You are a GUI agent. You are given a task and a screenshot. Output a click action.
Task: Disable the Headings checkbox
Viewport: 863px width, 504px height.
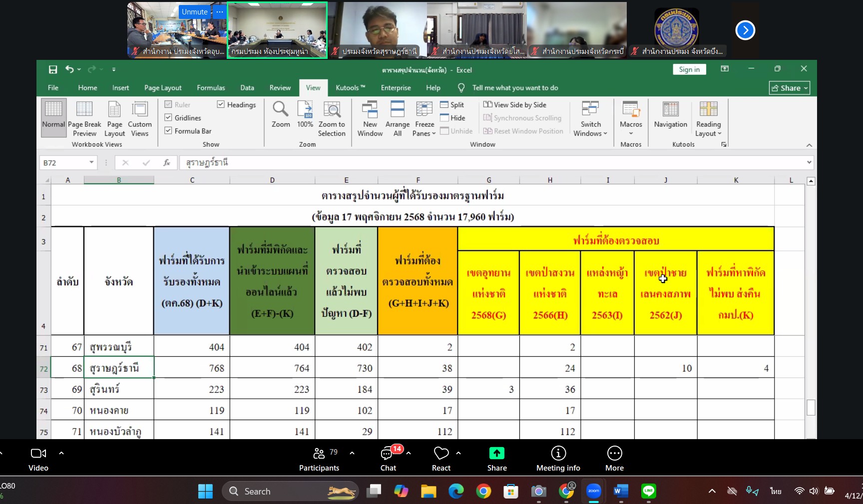221,104
